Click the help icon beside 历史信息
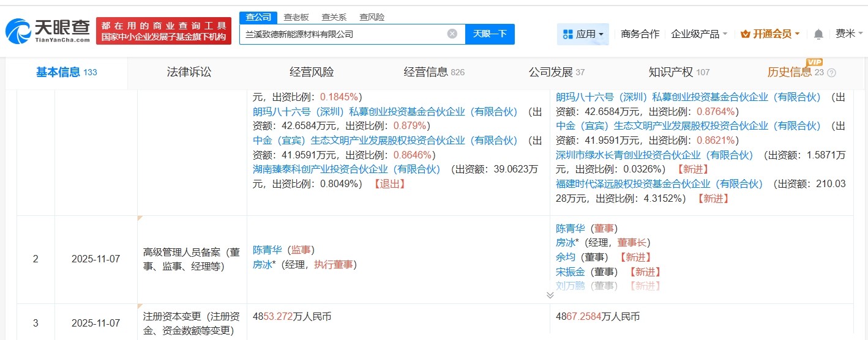 pyautogui.click(x=831, y=73)
